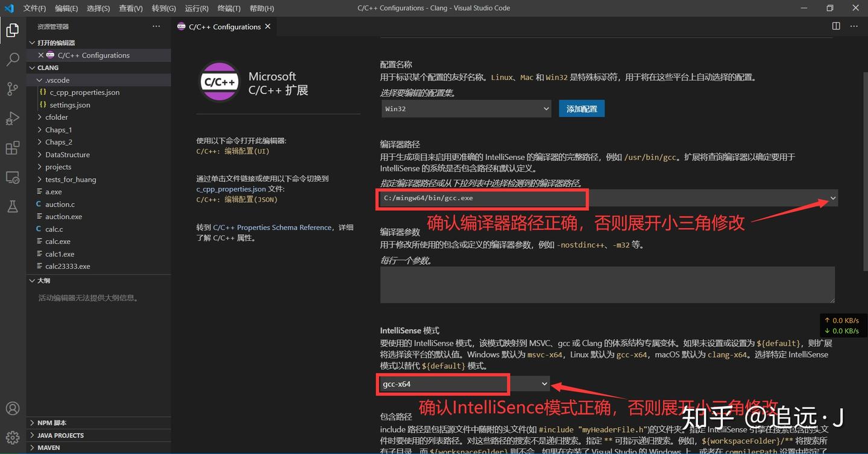Click the Accounts icon
Image resolution: width=868 pixels, height=454 pixels.
click(x=12, y=408)
